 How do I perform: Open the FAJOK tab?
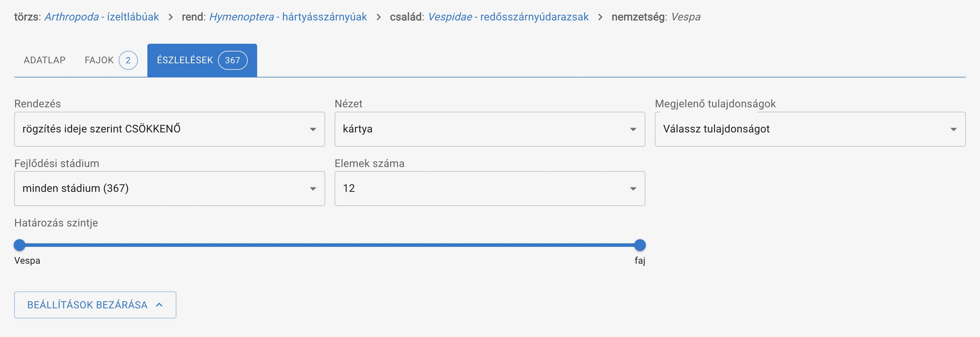click(99, 60)
